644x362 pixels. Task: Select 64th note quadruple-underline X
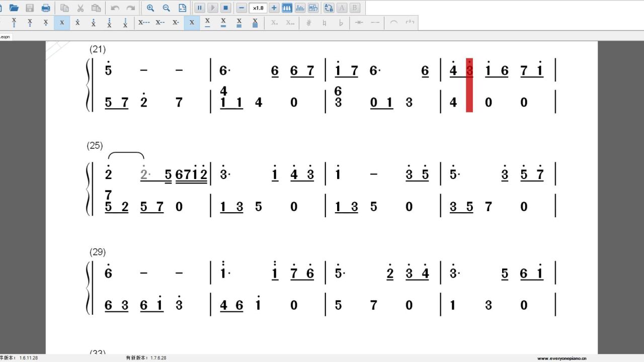pos(255,23)
